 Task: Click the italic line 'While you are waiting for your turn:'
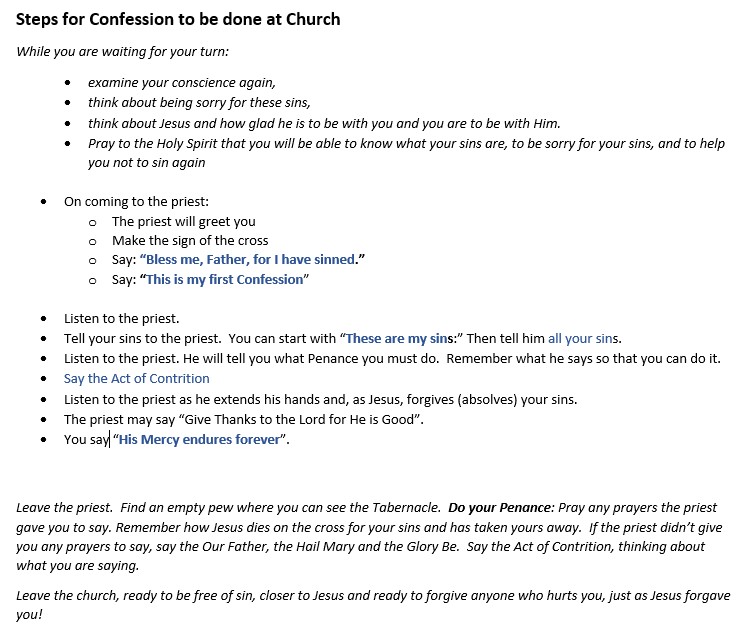(x=128, y=51)
